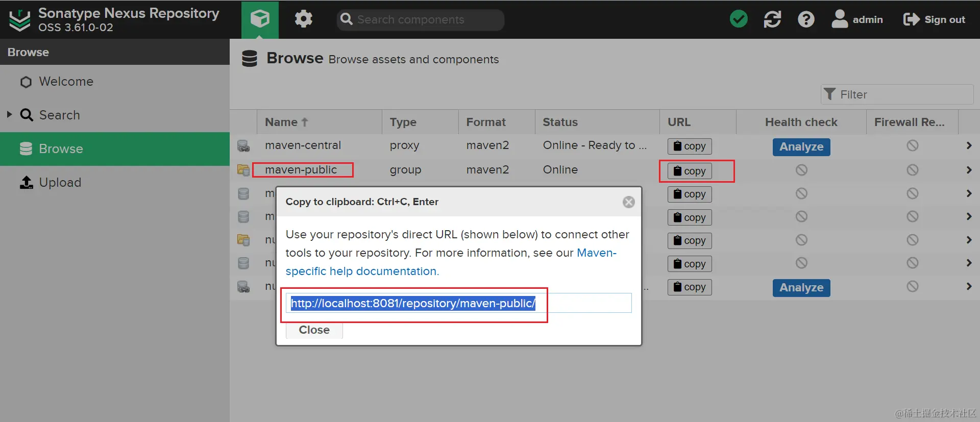This screenshot has width=980, height=422.
Task: Open server administration gear icon
Action: coord(303,19)
